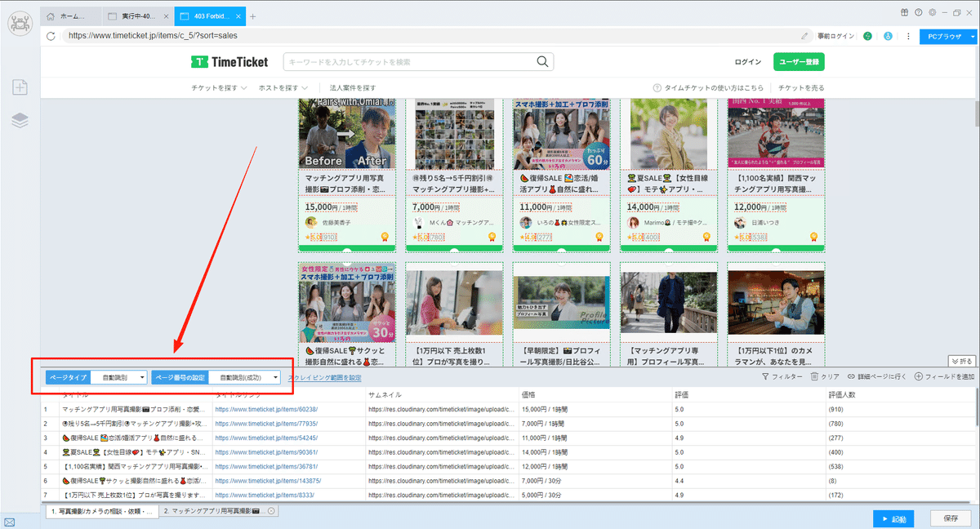Switch to the ホーム tab

click(72, 16)
